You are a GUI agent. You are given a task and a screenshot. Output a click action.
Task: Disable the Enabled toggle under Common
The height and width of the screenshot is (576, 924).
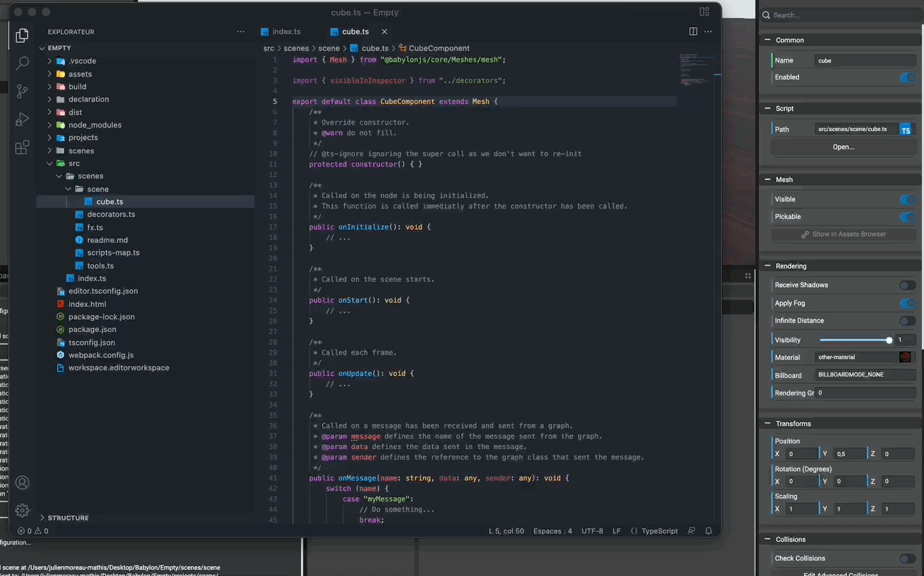(x=908, y=77)
